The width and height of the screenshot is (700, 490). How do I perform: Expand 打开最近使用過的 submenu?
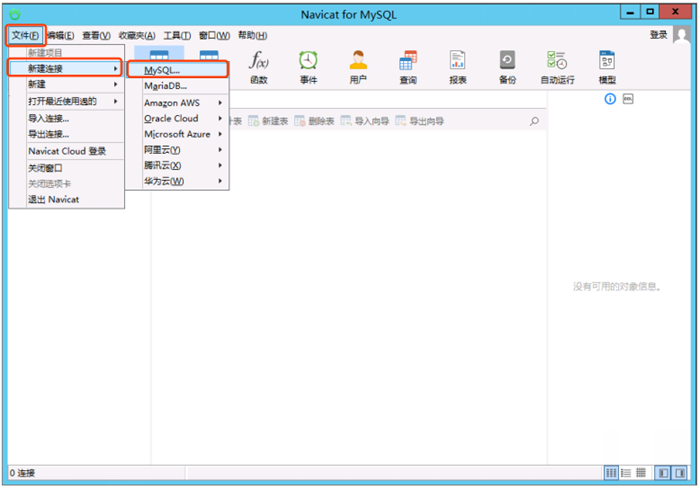66,101
